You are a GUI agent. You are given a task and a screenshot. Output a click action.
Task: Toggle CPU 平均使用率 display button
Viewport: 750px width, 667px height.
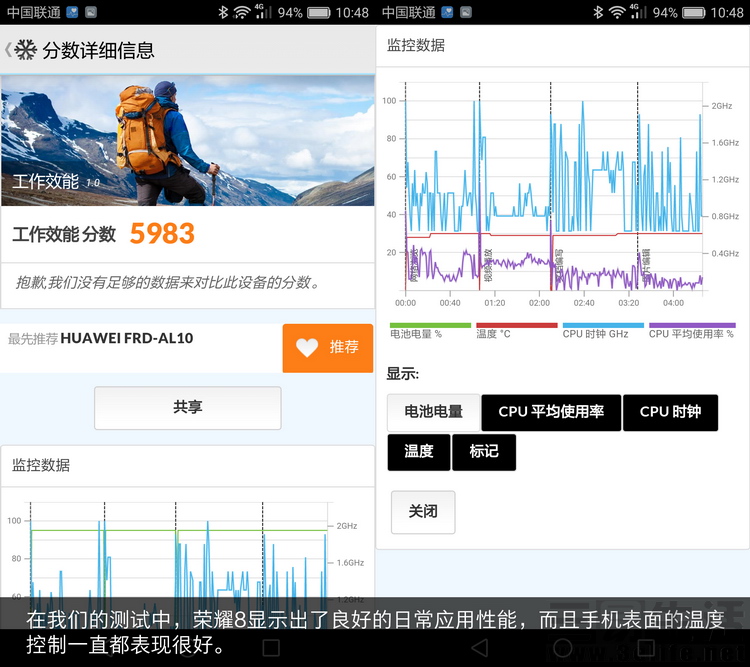tap(551, 412)
